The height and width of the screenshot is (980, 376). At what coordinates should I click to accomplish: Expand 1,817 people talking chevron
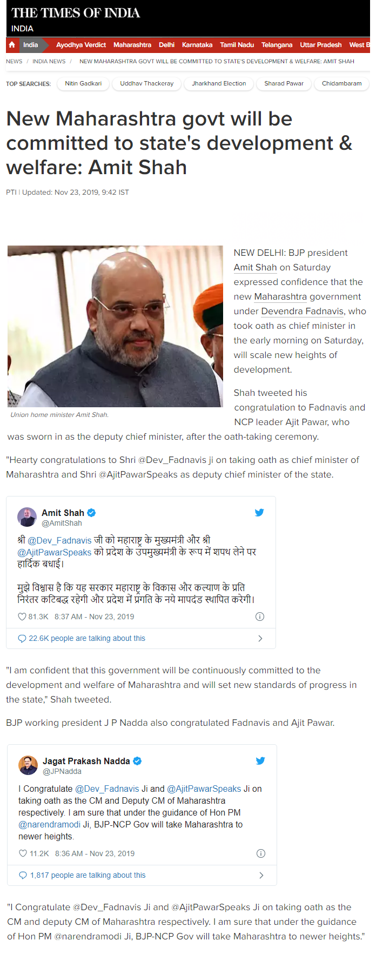pyautogui.click(x=261, y=875)
